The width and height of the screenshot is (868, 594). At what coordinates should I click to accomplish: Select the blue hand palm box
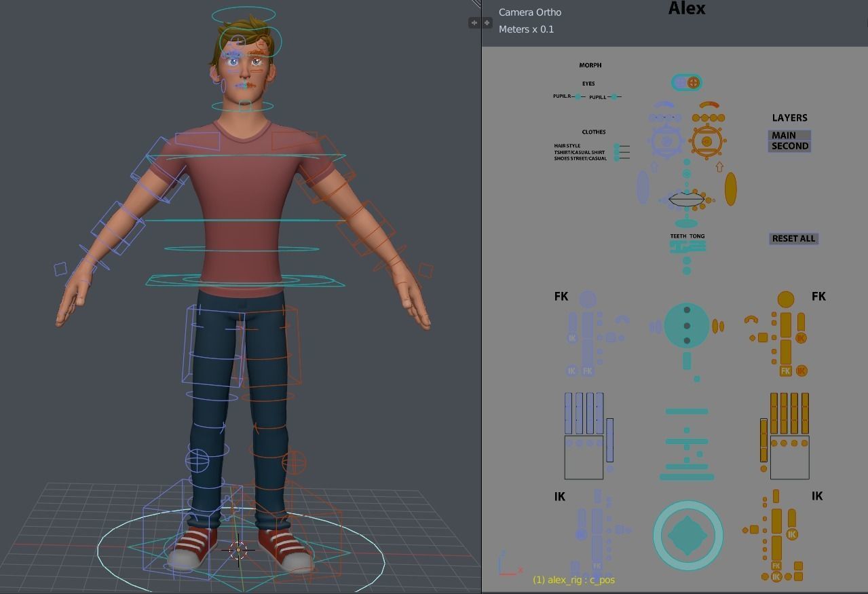pos(584,458)
